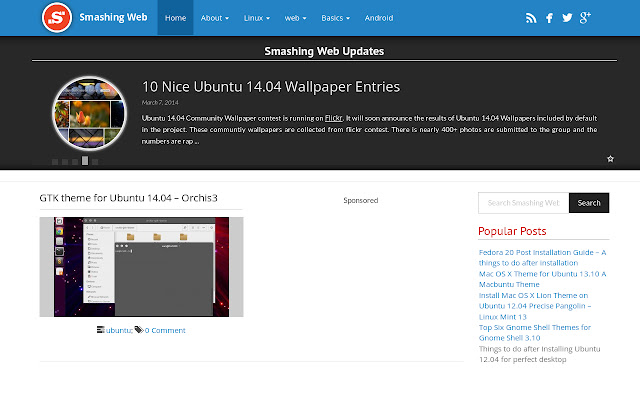Click the Popular Posts heading
640x400 pixels.
[512, 231]
